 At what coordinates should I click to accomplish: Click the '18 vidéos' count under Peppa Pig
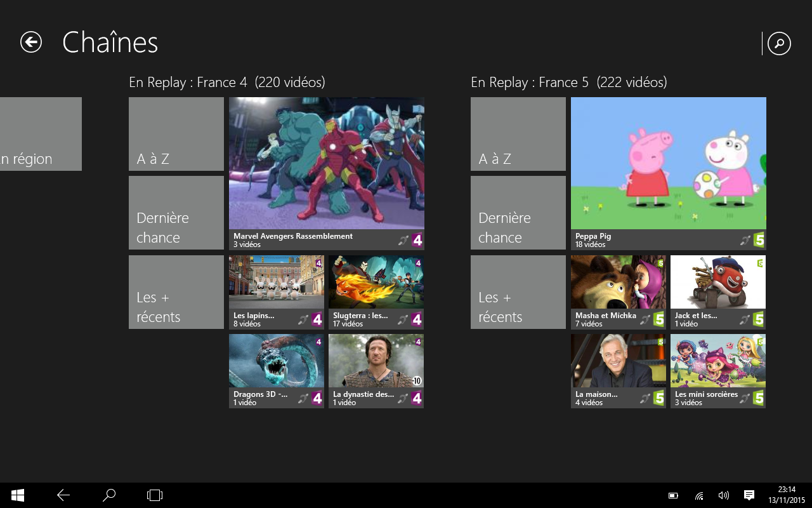pos(591,244)
